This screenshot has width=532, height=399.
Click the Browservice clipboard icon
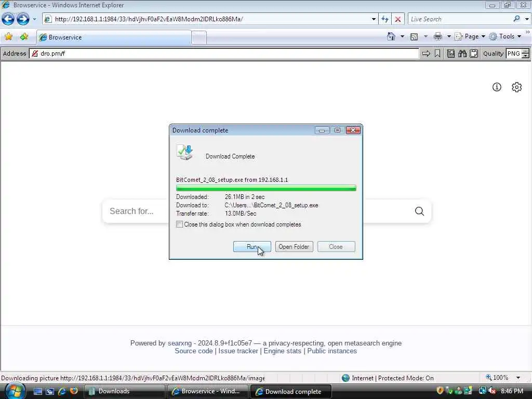[x=474, y=54]
